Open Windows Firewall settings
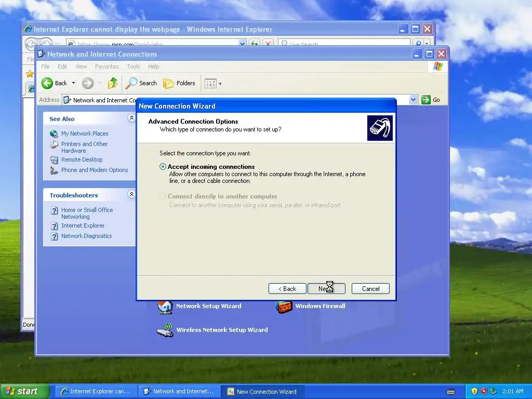 320,305
